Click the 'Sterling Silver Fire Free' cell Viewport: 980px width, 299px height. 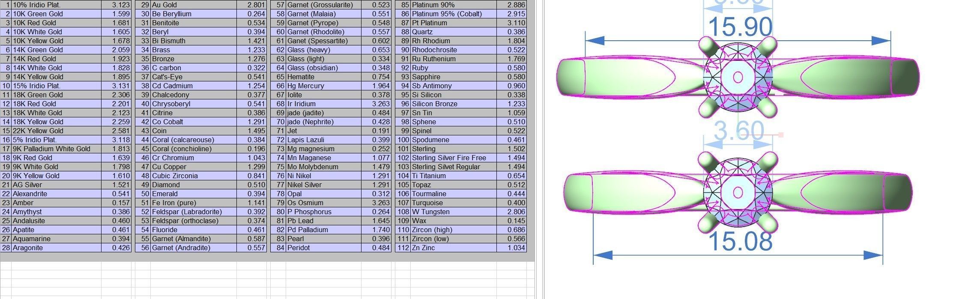[454, 158]
